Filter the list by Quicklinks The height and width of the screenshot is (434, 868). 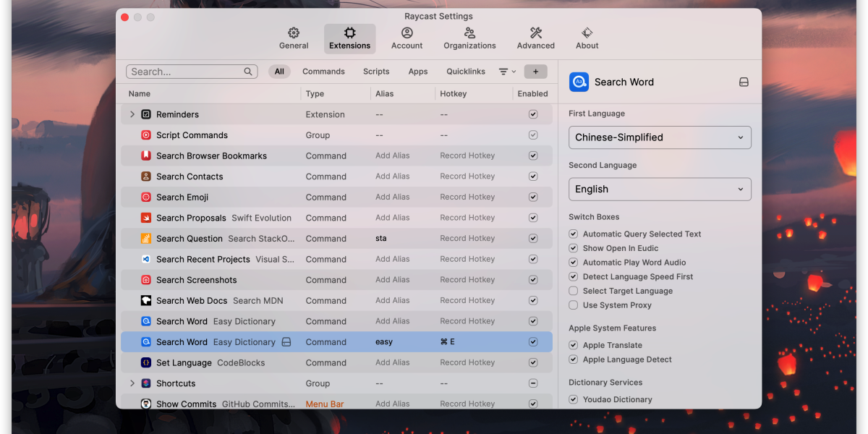pos(466,72)
